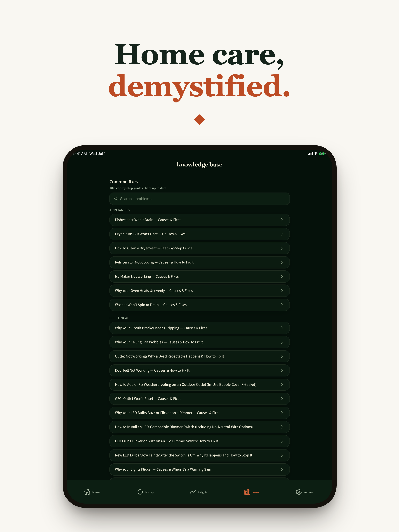The height and width of the screenshot is (532, 399).
Task: Switch to the insights tab label
Action: click(x=203, y=492)
